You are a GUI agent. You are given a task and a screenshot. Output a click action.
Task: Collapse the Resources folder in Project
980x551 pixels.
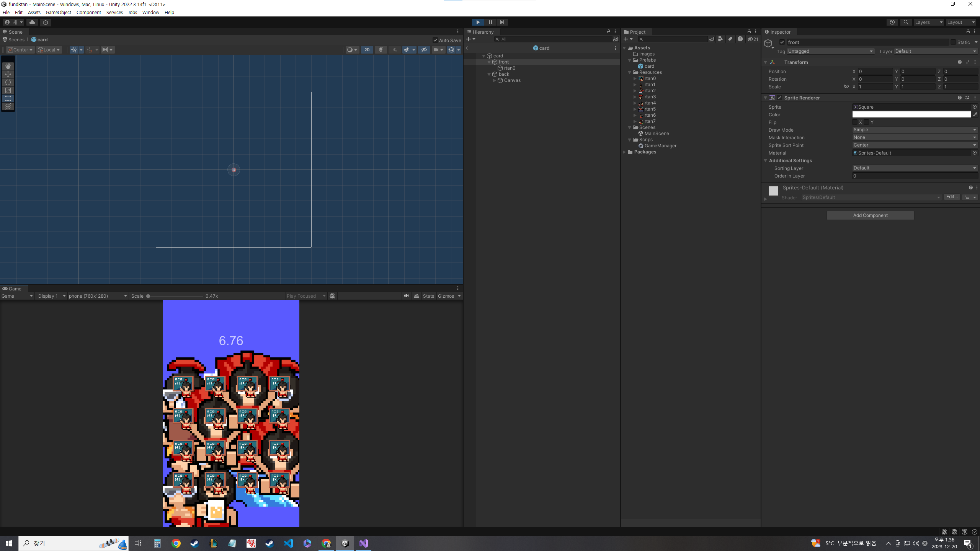630,72
